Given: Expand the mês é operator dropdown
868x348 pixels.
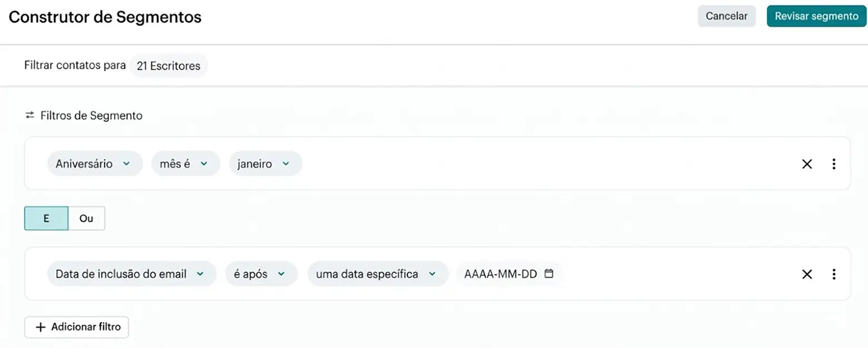Looking at the screenshot, I should pos(185,163).
